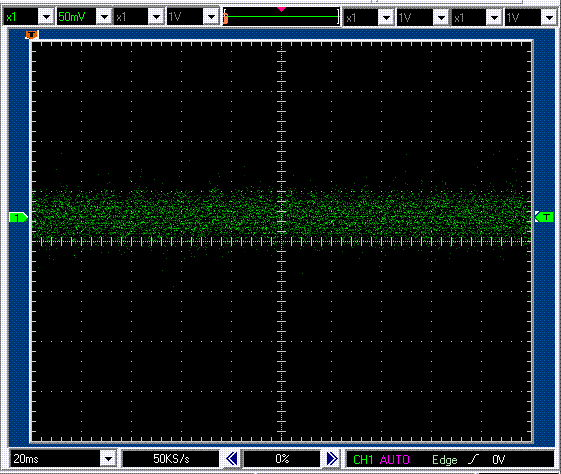
Task: Open channel 2 1V scale dropdown
Action: (x=211, y=17)
